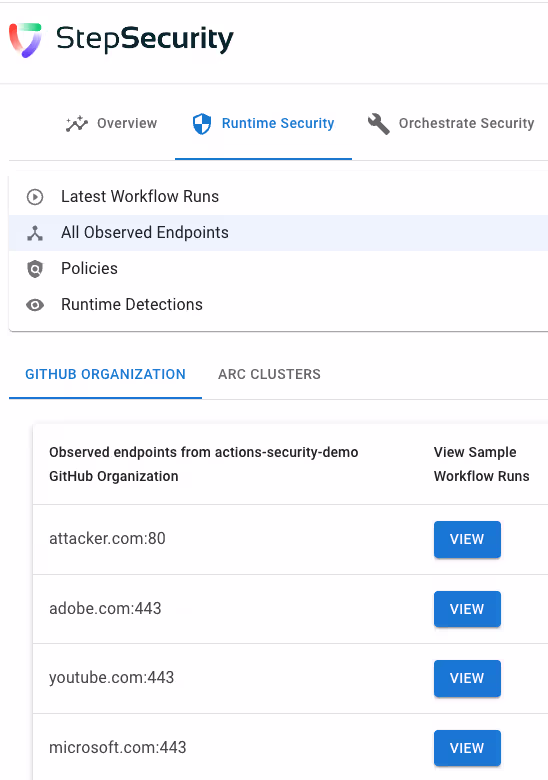Click the StepSecurity logo icon
The width and height of the screenshot is (548, 780).
(25, 40)
